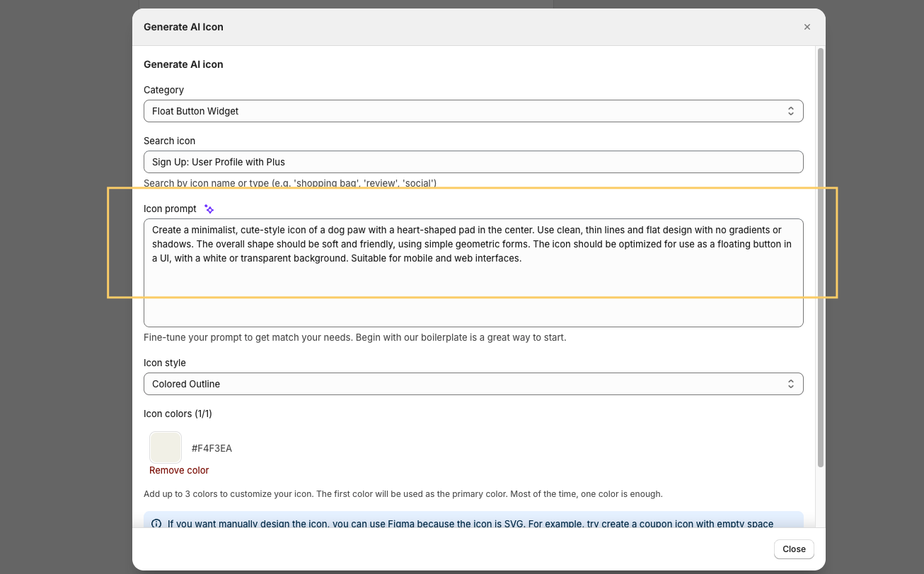This screenshot has width=924, height=574.
Task: Click the Icon colors (1/1) label
Action: pos(178,414)
